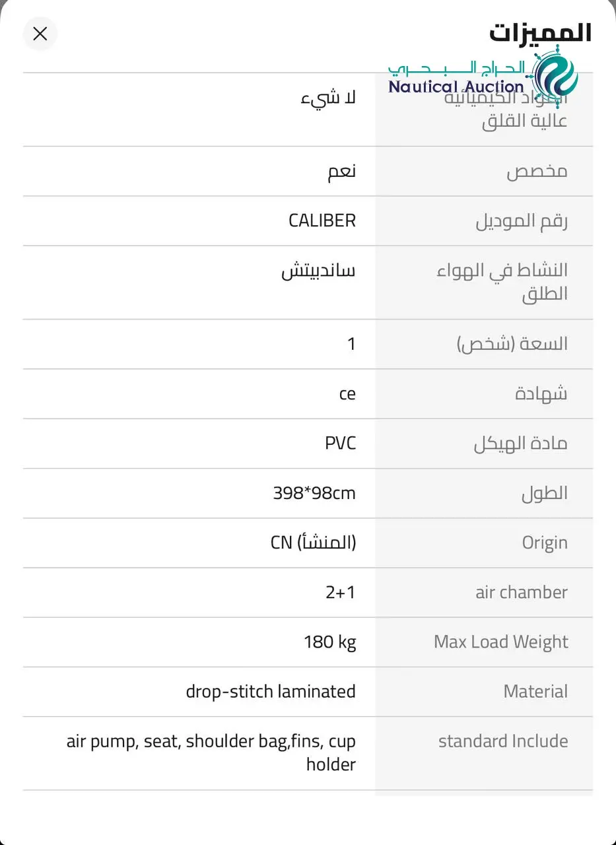Click the Max Load Weight label
Viewport: 616px width, 845px height.
(x=501, y=642)
